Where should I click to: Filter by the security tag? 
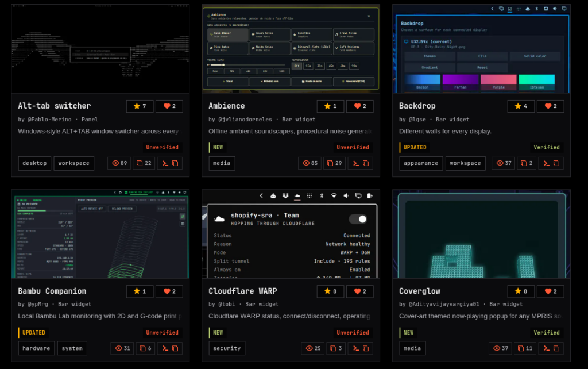pos(227,348)
